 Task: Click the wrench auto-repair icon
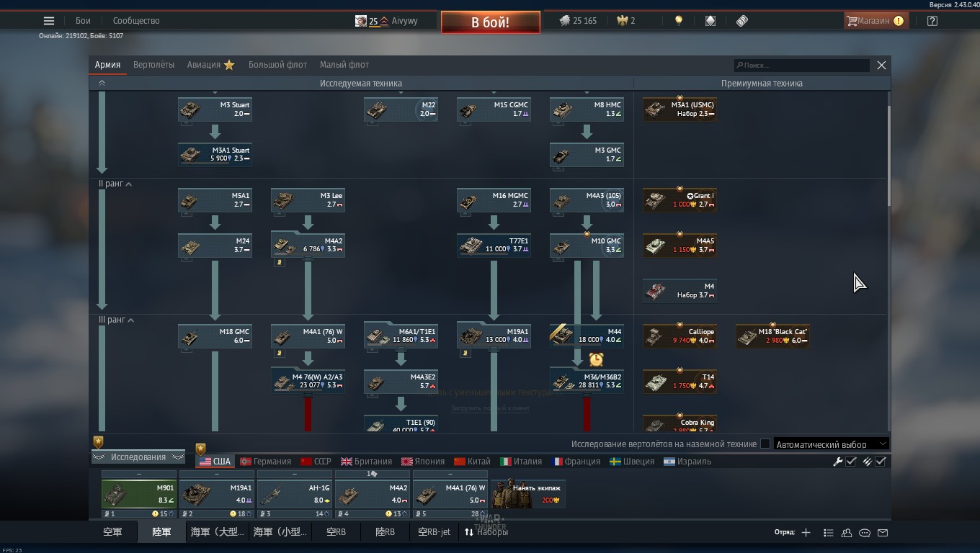pos(837,462)
